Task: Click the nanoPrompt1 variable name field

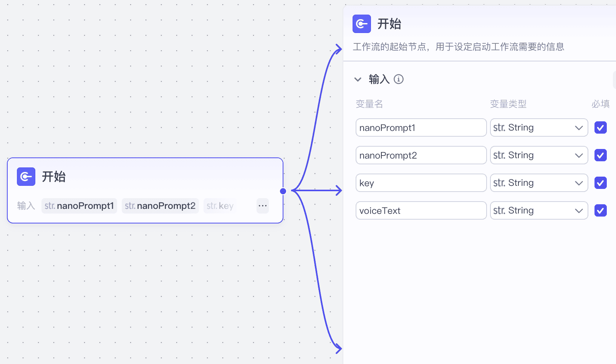Action: point(421,127)
